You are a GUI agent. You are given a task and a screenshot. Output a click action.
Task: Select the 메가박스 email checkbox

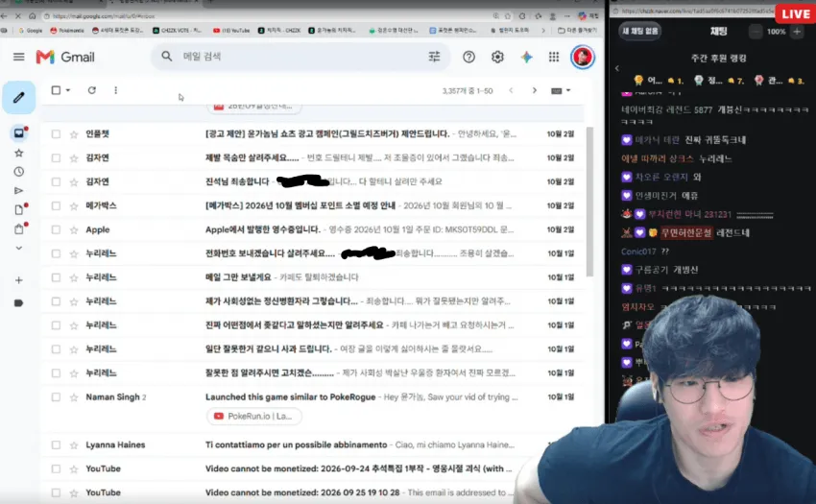tap(56, 206)
